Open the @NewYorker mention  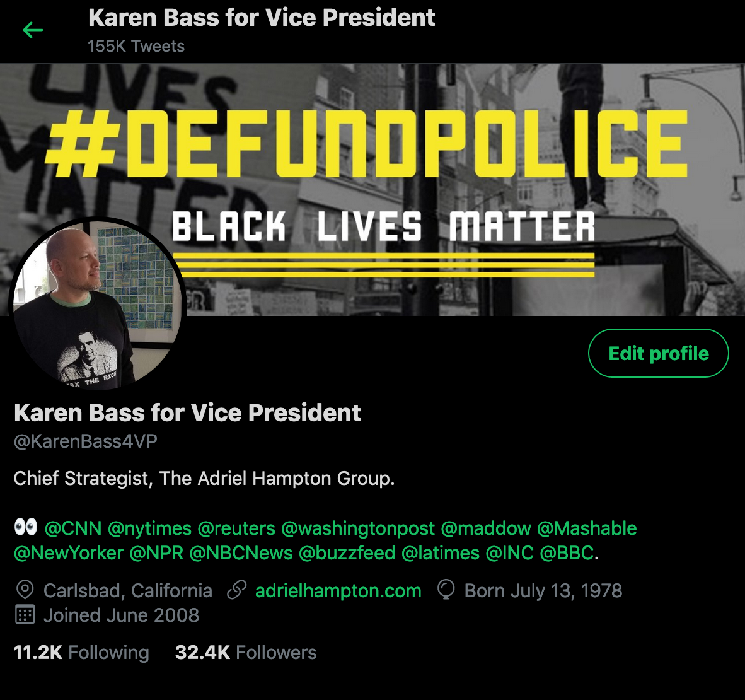coord(69,553)
